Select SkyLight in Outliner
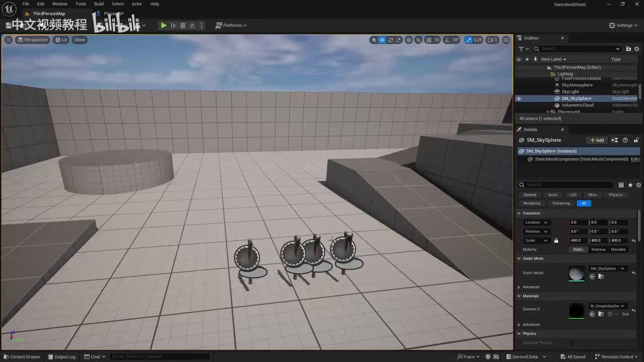Screen dimensions: 644x362 [x=570, y=92]
